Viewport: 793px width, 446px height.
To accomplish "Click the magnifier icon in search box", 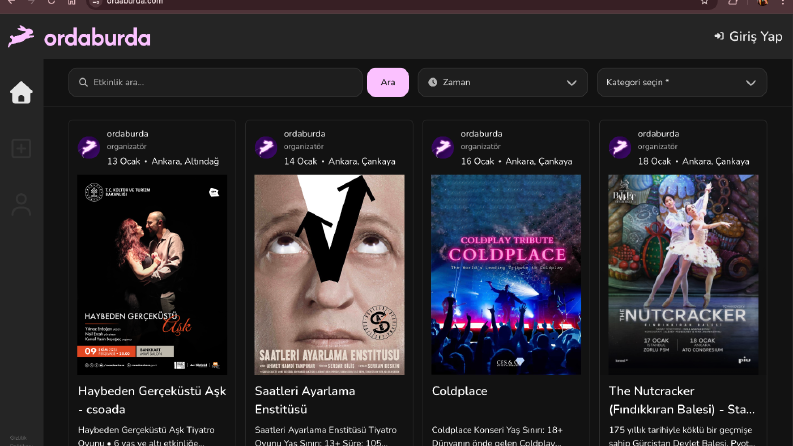I will pos(83,82).
